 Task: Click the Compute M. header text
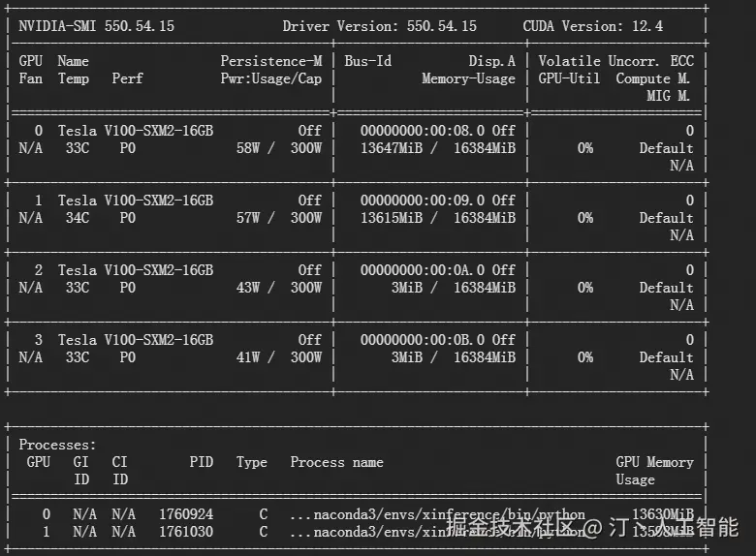coord(653,78)
